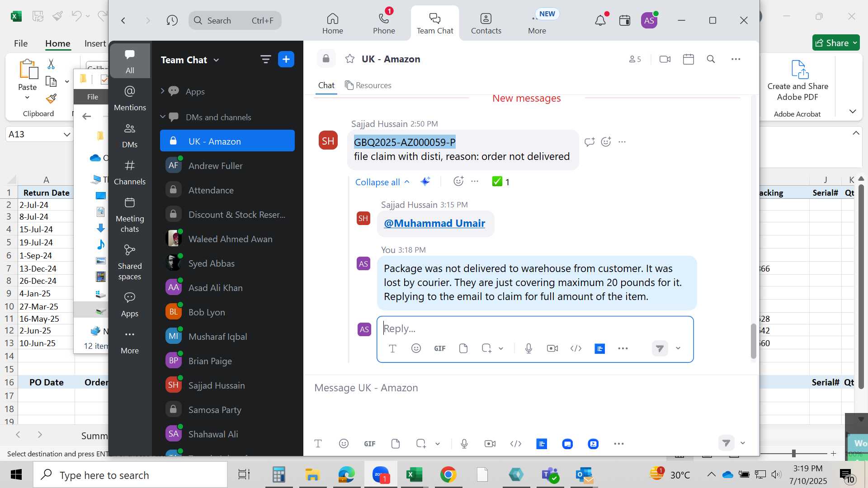Viewport: 868px width, 488px height.
Task: Open Excel File menu
Action: point(21,43)
